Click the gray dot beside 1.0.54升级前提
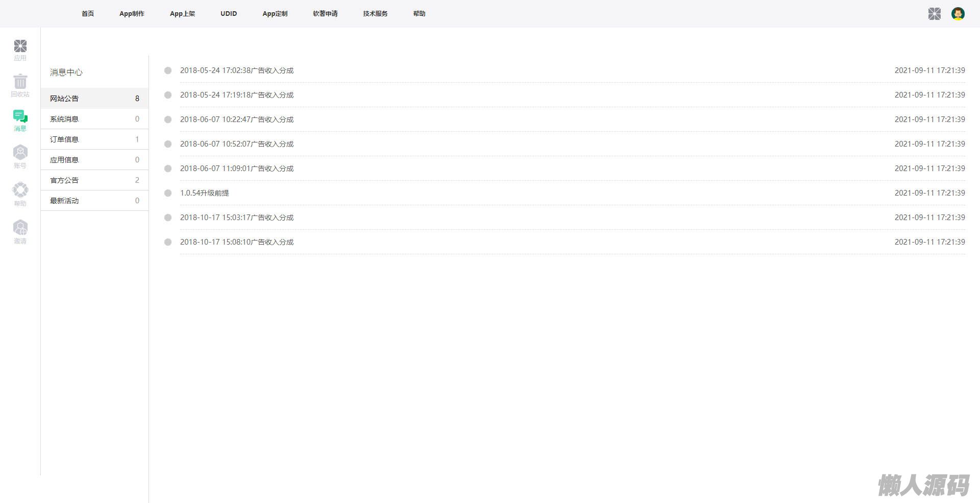Viewport: 980px width, 503px height. click(x=167, y=193)
